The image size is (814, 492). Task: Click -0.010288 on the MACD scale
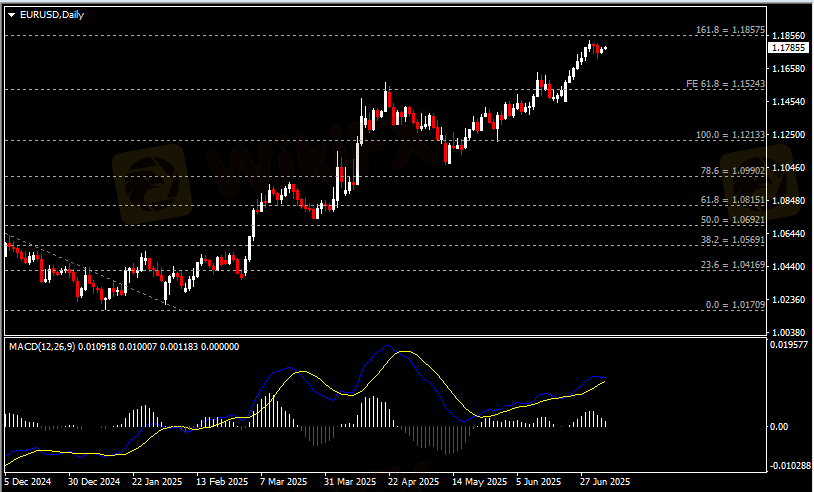point(788,465)
